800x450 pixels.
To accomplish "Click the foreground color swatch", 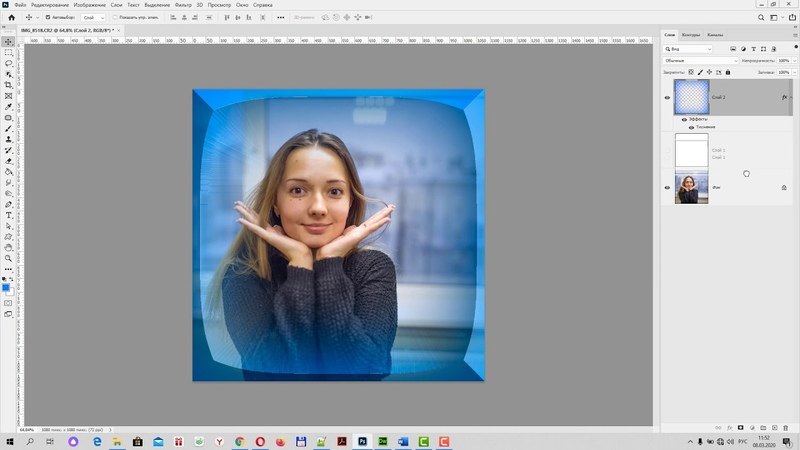I will pos(6,287).
